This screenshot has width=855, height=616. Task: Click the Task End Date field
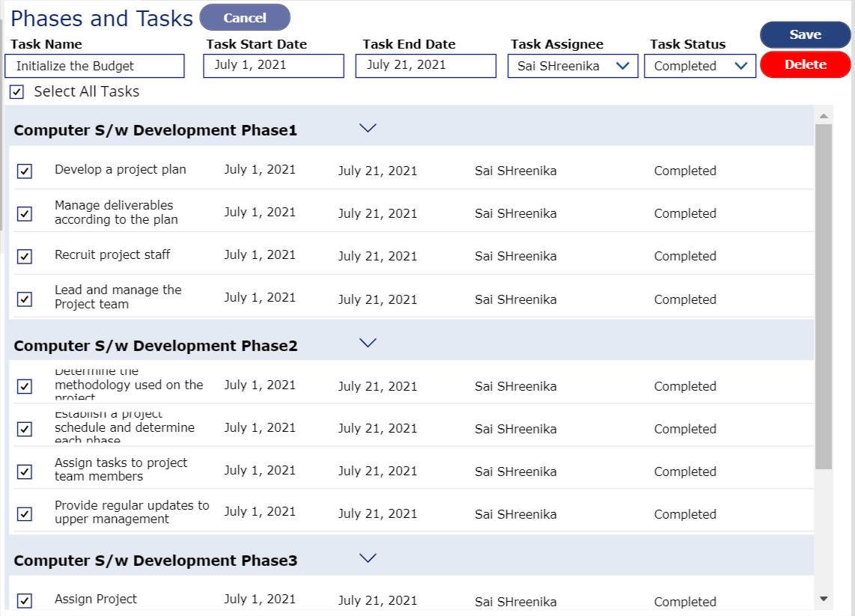(x=425, y=66)
